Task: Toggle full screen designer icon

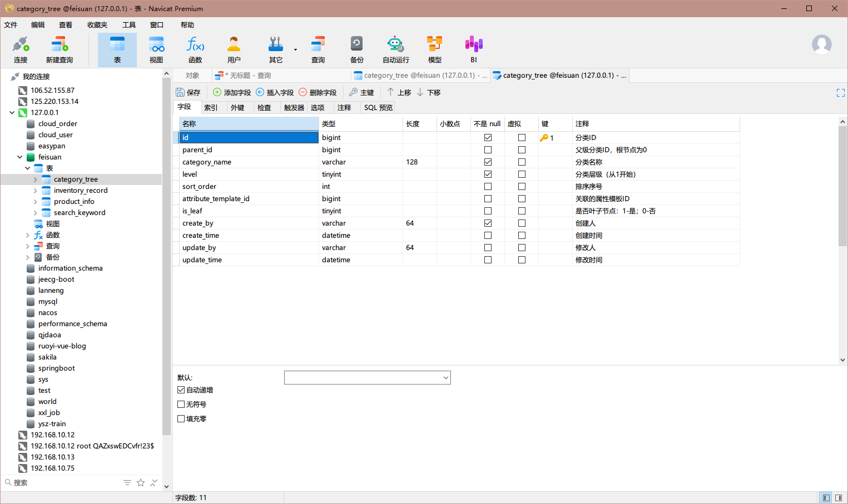Action: coord(840,93)
